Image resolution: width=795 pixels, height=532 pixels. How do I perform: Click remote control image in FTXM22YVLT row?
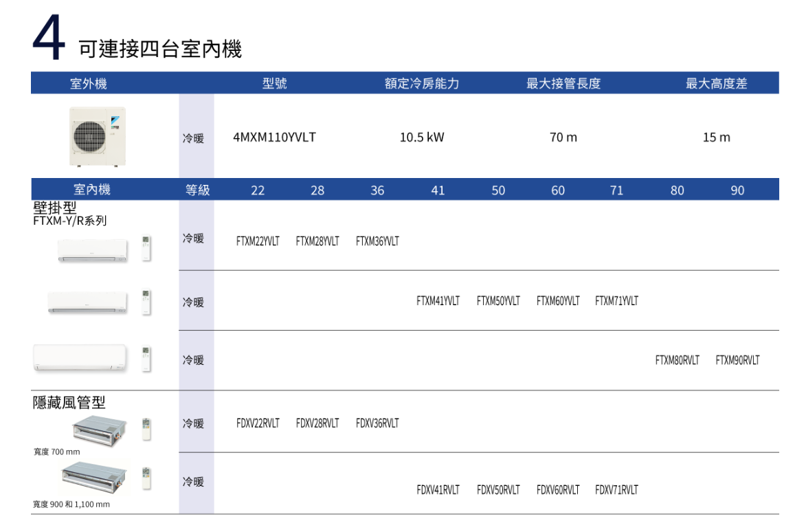(x=146, y=248)
